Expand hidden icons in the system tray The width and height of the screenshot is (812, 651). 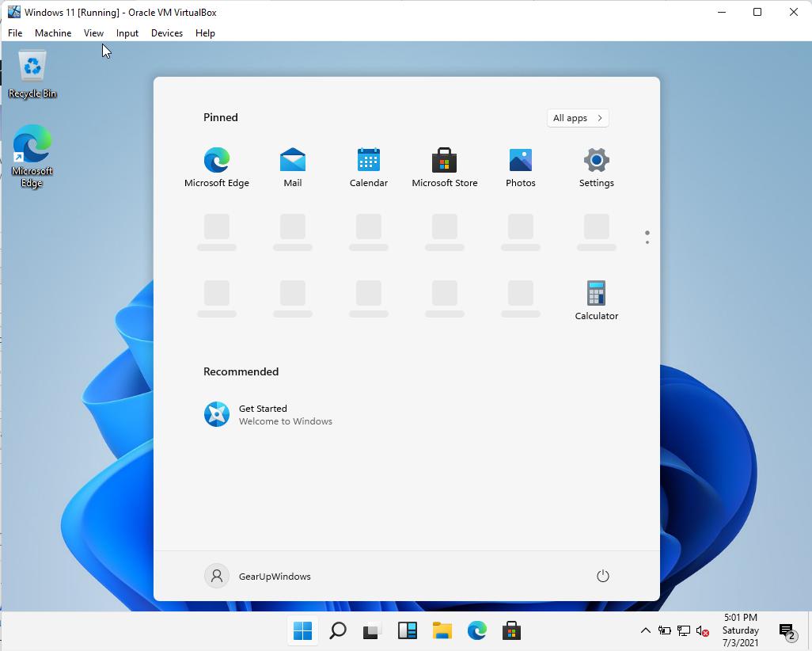click(646, 631)
